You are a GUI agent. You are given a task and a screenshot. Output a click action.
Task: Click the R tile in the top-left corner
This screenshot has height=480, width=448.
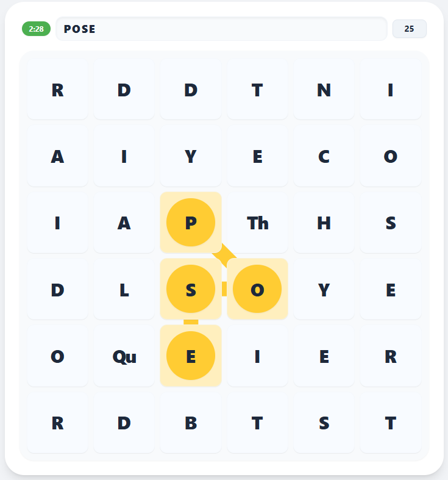pyautogui.click(x=58, y=90)
